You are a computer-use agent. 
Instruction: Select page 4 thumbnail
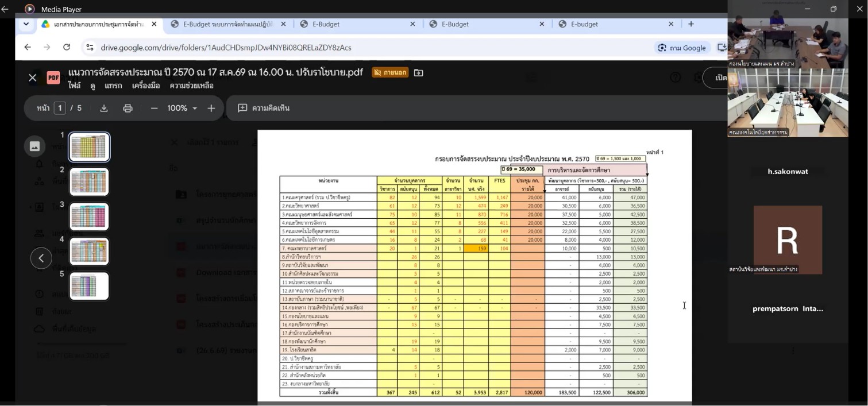click(x=89, y=251)
